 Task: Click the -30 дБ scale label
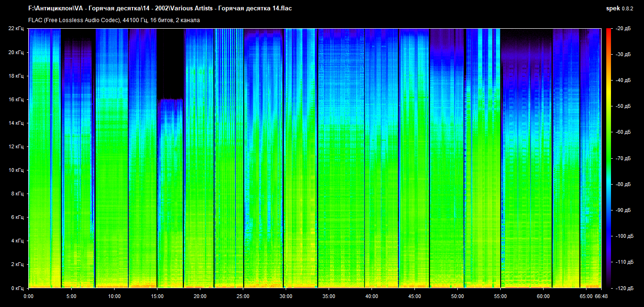(622, 55)
